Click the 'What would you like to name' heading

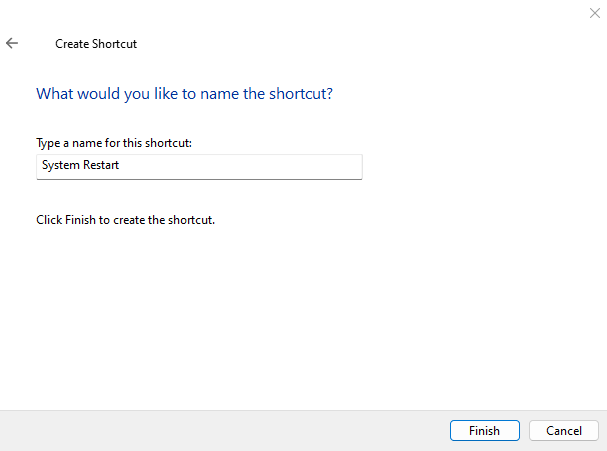coord(184,94)
